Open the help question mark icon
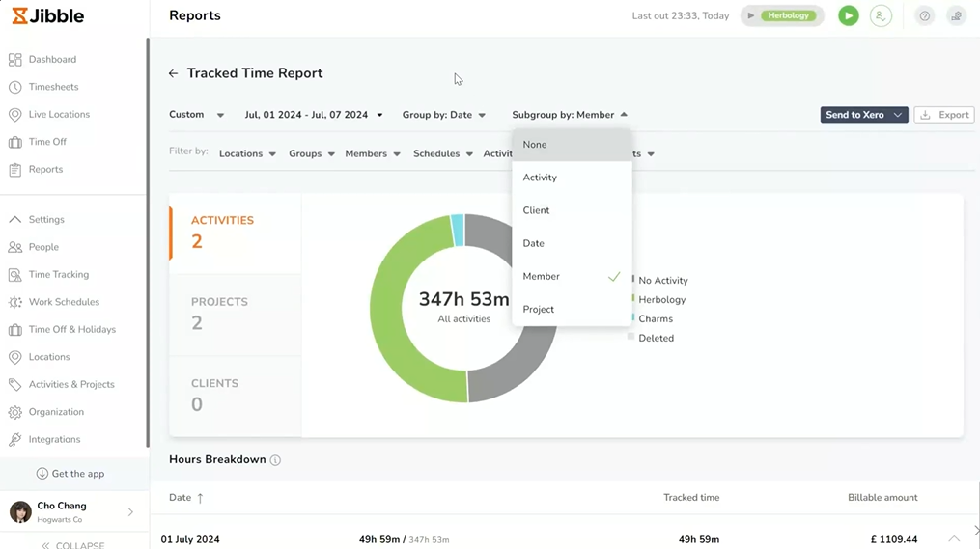 (924, 15)
